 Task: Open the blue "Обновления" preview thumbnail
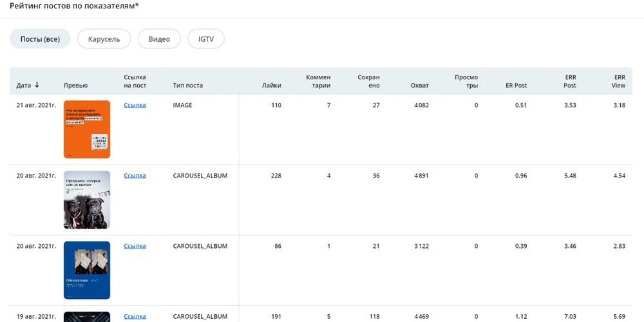coord(87,270)
